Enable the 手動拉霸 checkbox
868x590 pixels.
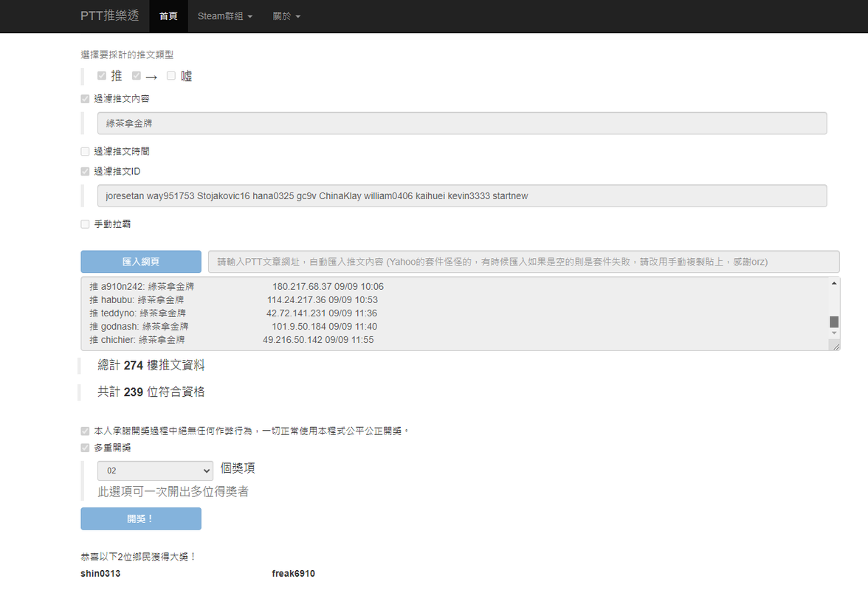pos(85,224)
